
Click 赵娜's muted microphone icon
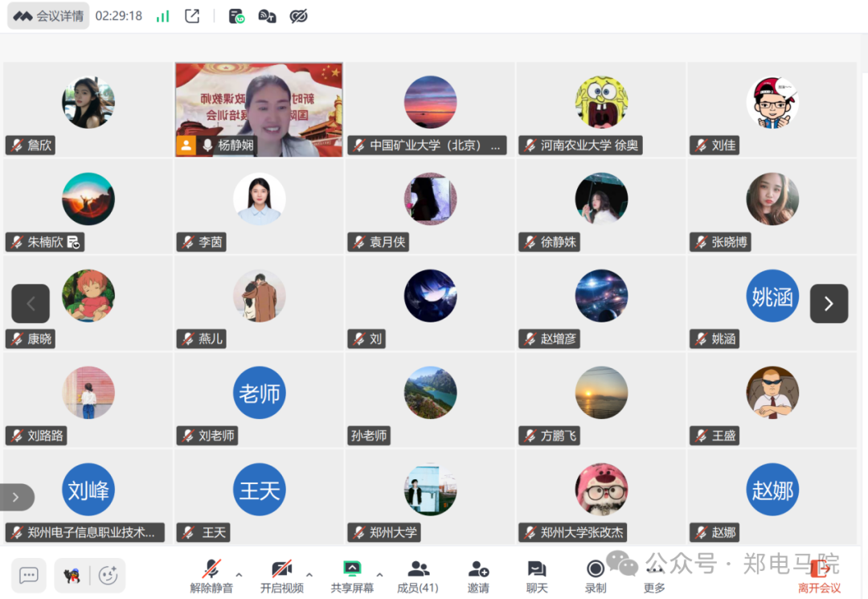(701, 532)
